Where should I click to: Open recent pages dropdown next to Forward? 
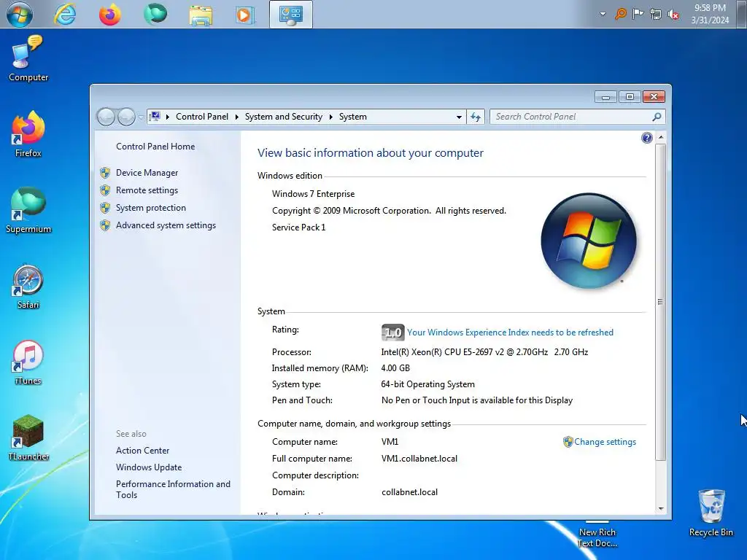(141, 117)
